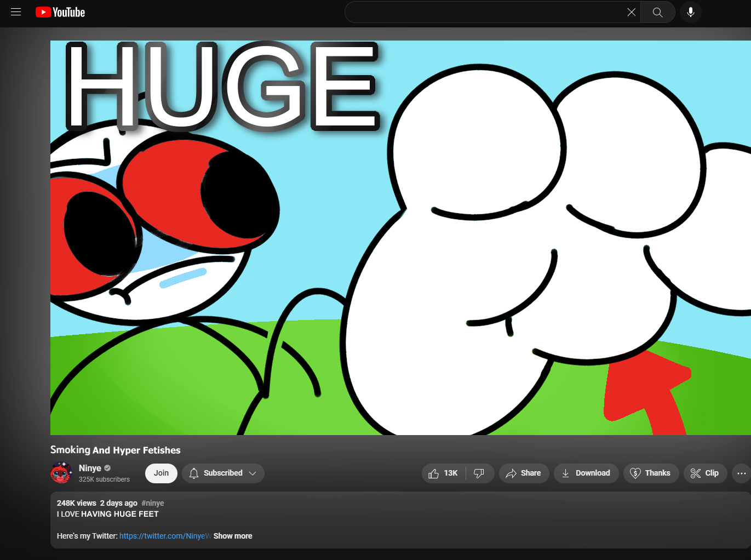Clear the search box with the X

click(631, 12)
